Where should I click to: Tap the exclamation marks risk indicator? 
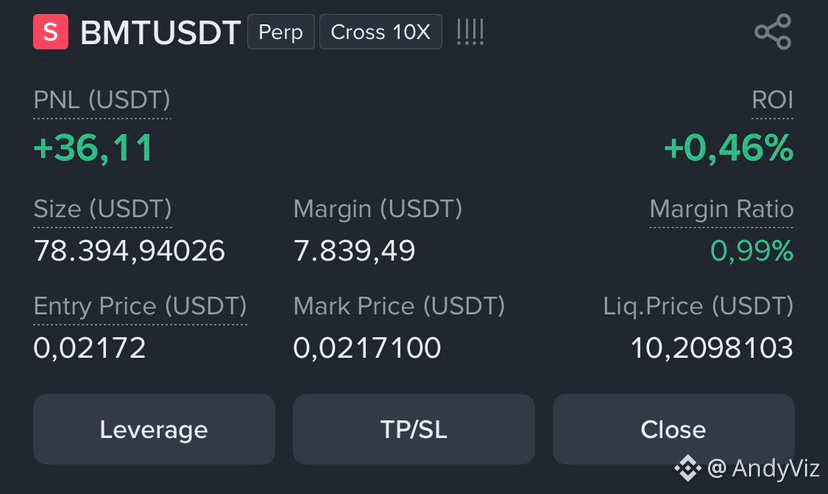pos(470,32)
